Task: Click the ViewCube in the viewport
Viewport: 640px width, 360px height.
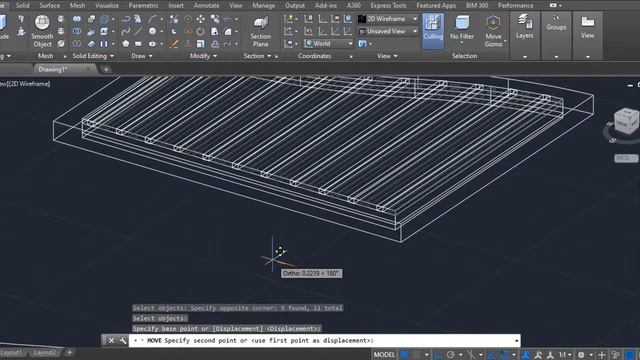Action: 626,121
